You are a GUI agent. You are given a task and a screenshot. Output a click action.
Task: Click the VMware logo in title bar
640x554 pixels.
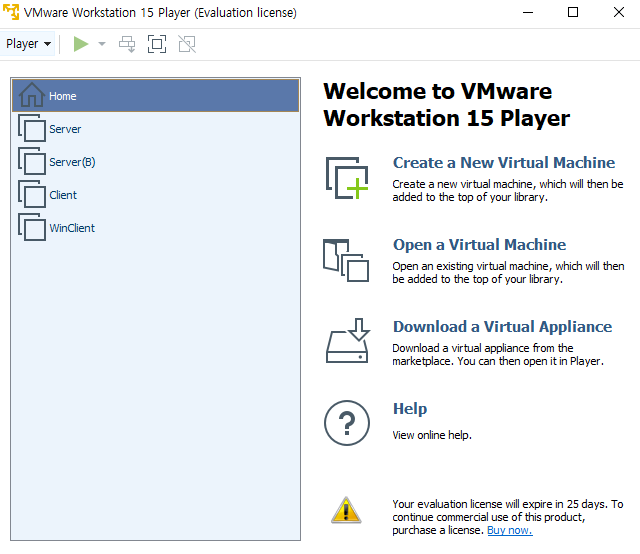tap(11, 11)
